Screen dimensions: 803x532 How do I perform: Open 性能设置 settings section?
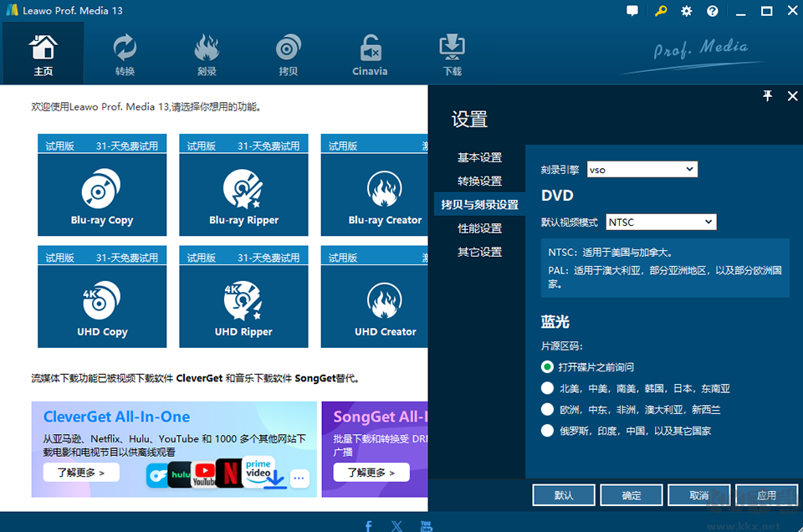480,228
